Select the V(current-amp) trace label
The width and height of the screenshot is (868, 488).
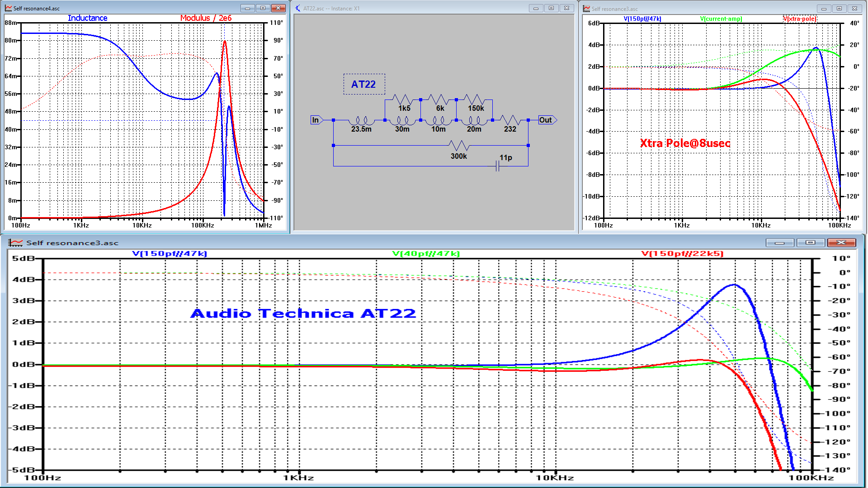(x=721, y=19)
